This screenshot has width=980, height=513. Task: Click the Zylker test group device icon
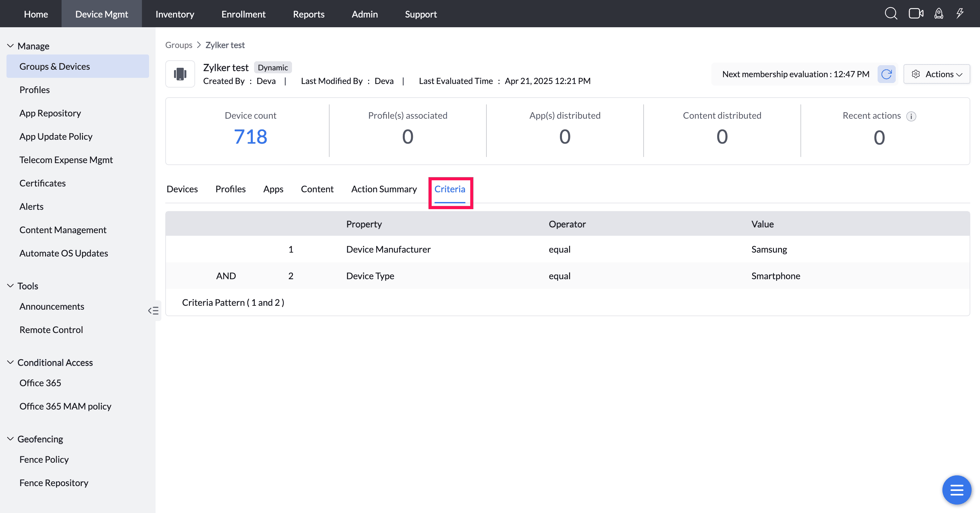(x=180, y=74)
